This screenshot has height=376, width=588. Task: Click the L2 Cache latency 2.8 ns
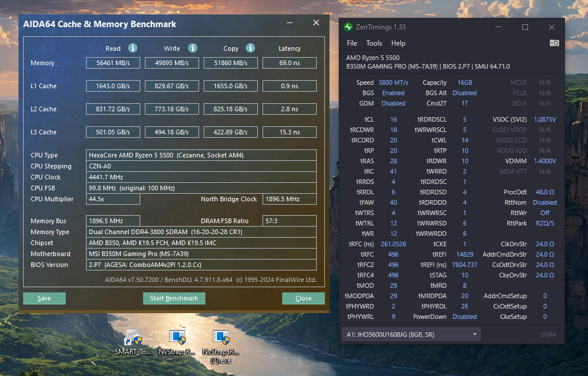(x=290, y=109)
